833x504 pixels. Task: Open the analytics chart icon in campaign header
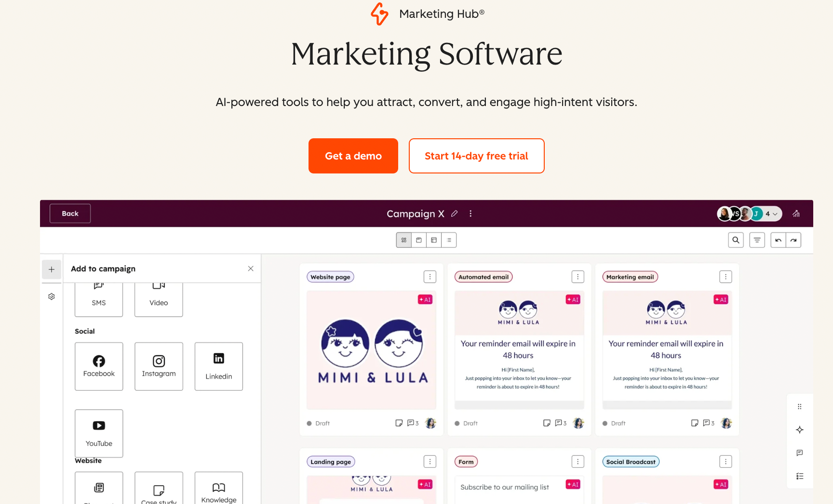[796, 213]
